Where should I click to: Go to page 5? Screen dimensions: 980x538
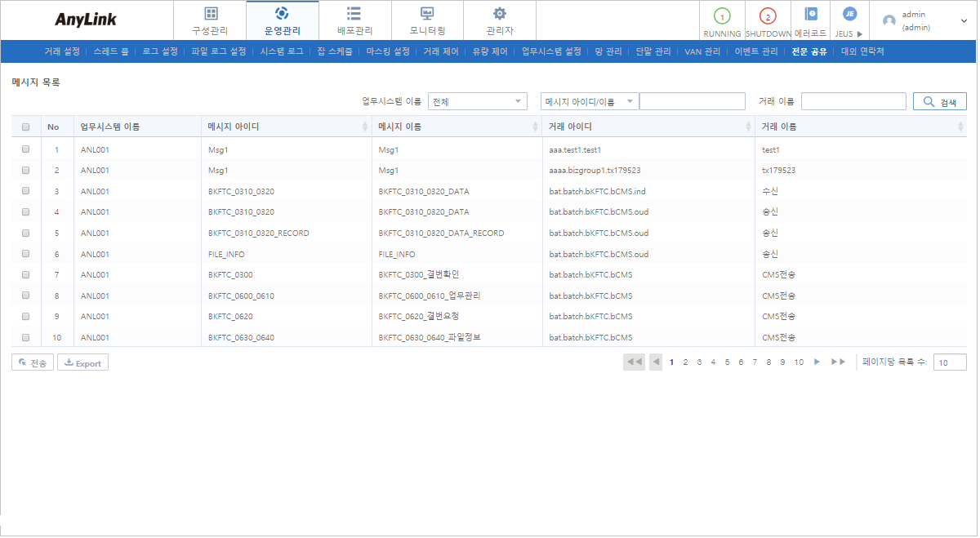(x=727, y=362)
